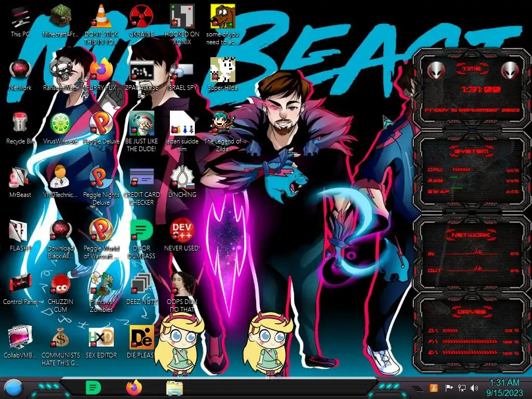Click the CPU usage bar in System gadget
This screenshot has height=399, width=532.
click(x=461, y=170)
